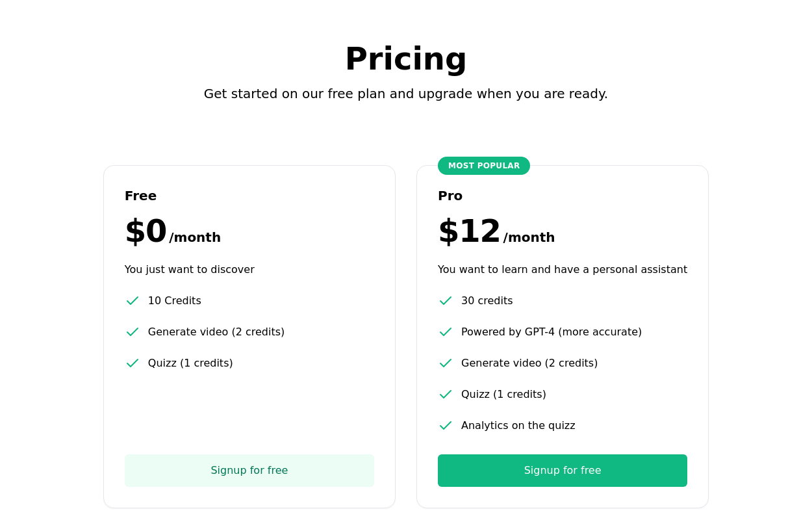
Task: Click the Pricing heading
Action: (405, 59)
